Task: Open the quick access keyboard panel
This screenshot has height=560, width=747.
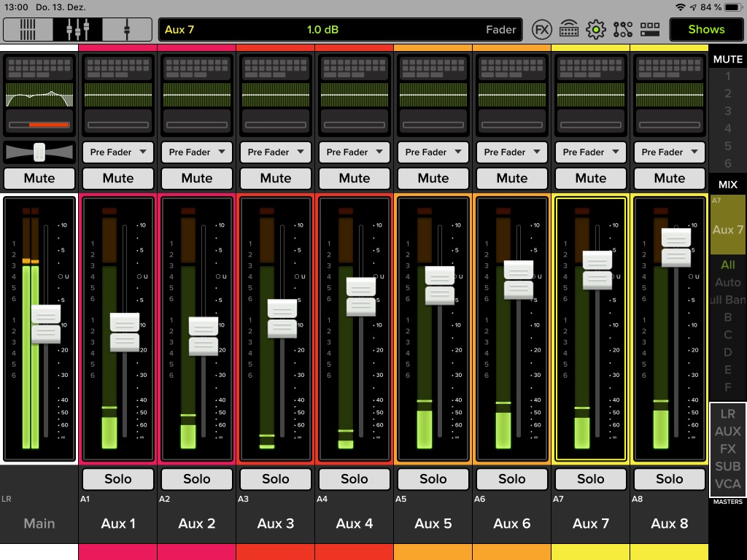Action: 570,29
